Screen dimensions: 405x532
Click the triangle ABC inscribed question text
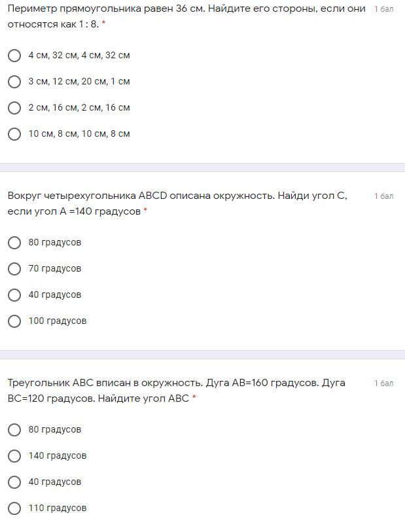point(177,390)
